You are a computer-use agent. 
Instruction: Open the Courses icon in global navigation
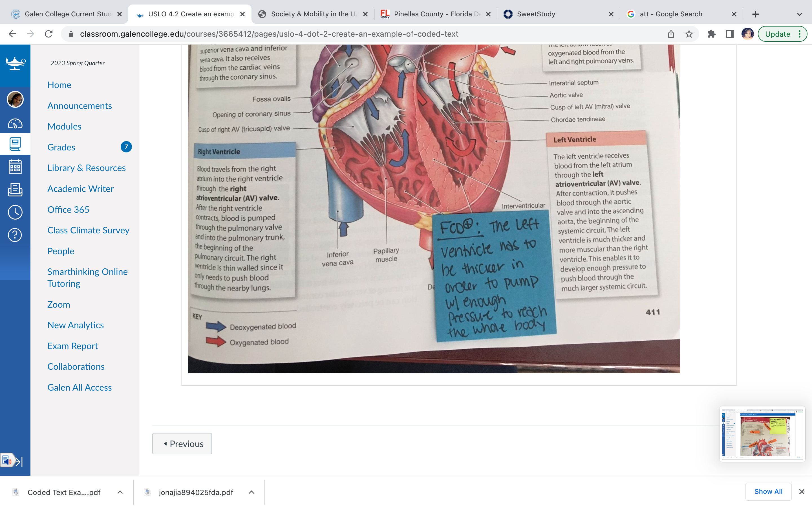tap(15, 144)
